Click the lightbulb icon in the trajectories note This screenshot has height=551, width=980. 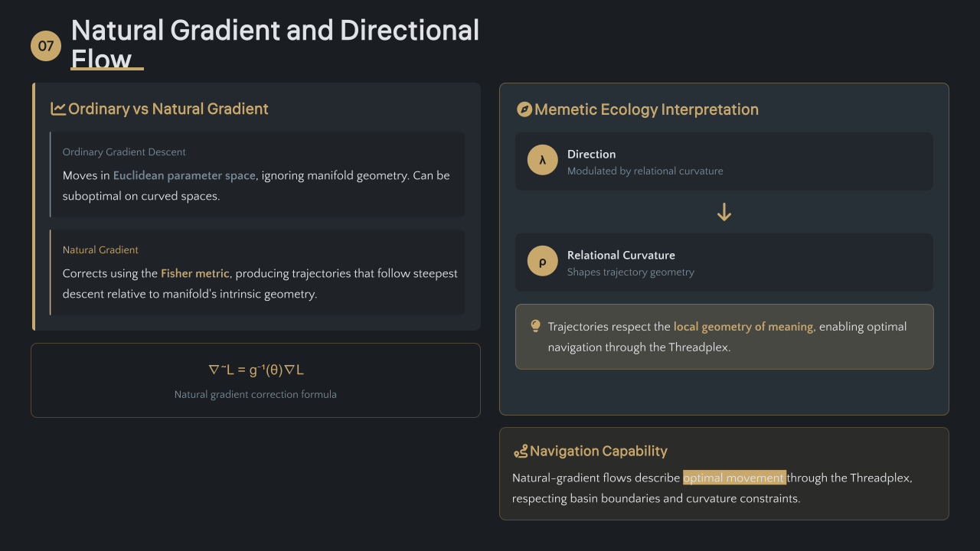coord(536,326)
